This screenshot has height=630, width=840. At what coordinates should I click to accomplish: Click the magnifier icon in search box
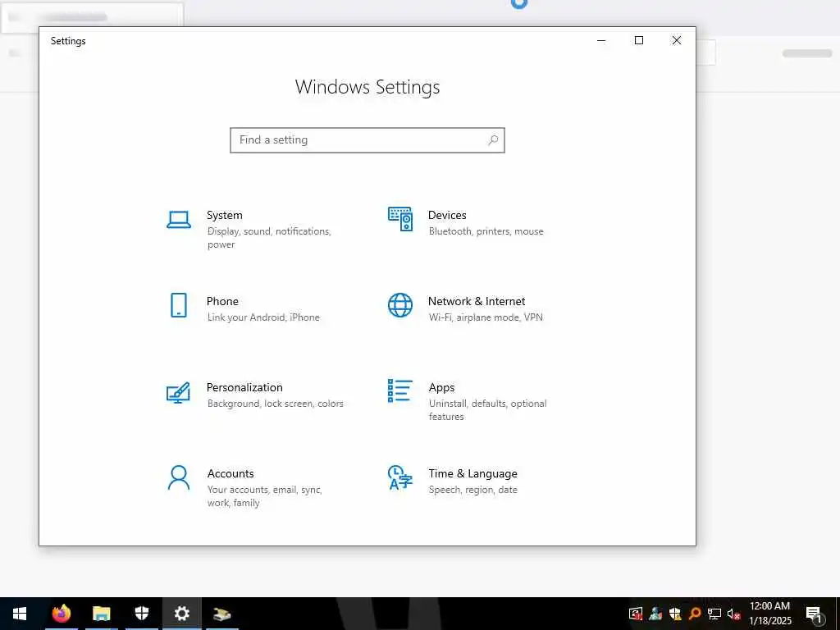click(493, 139)
